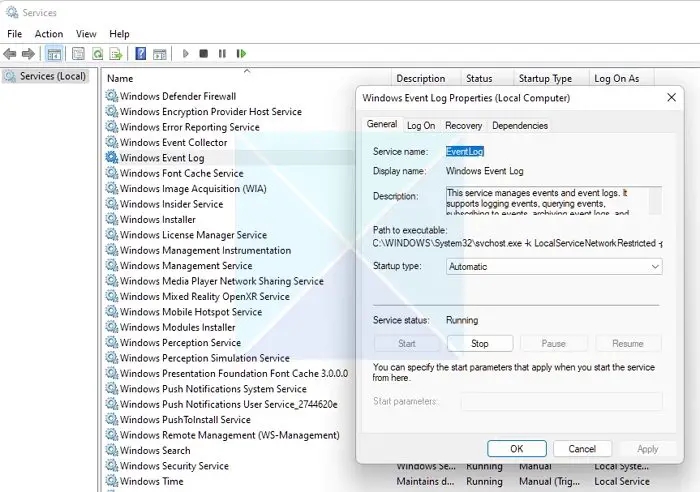
Task: Click the gear icon of Windows Modules Installer
Action: (x=112, y=327)
